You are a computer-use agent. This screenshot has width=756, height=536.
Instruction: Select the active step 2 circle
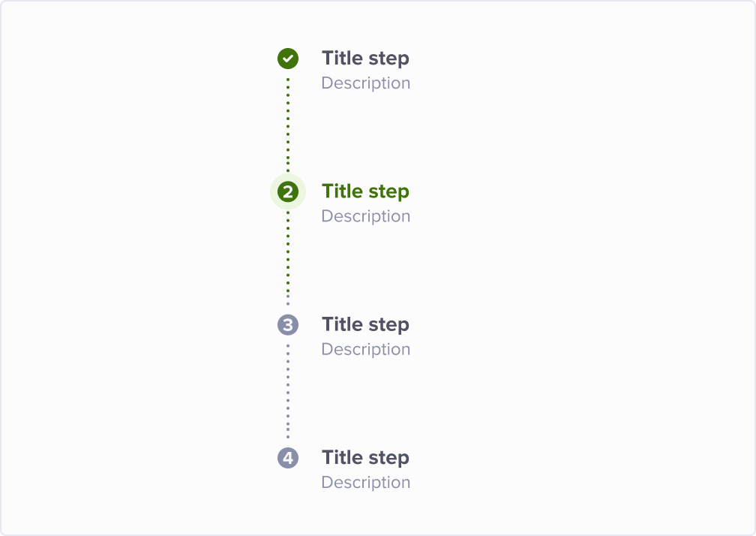point(288,191)
